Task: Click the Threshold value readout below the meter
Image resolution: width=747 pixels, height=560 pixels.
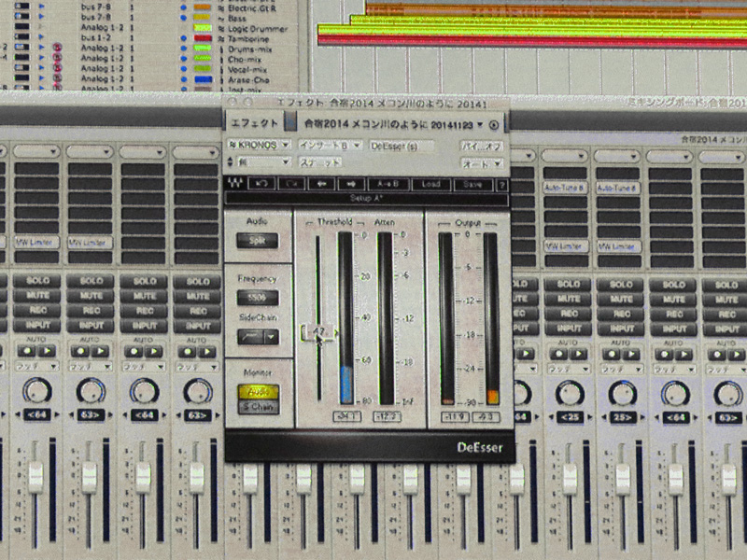Action: click(x=346, y=417)
